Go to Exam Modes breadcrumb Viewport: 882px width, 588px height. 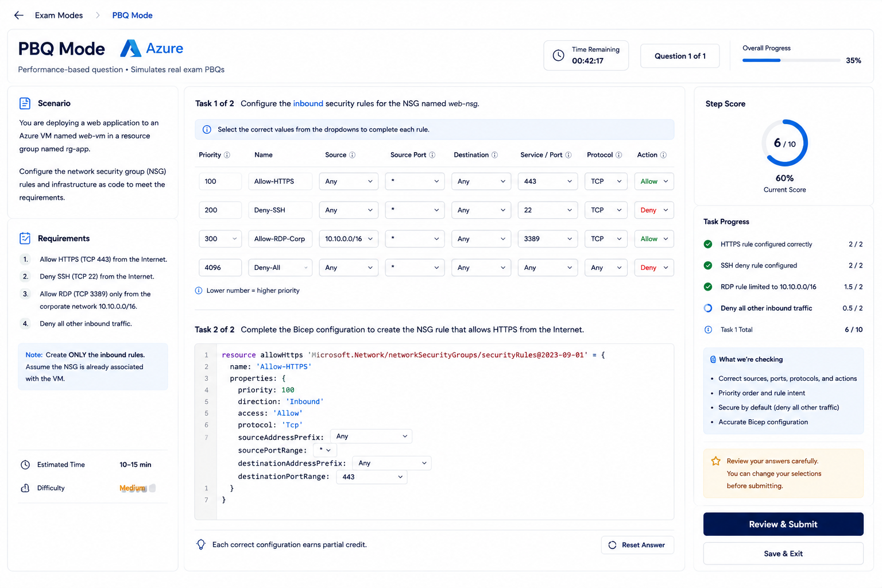click(x=59, y=16)
